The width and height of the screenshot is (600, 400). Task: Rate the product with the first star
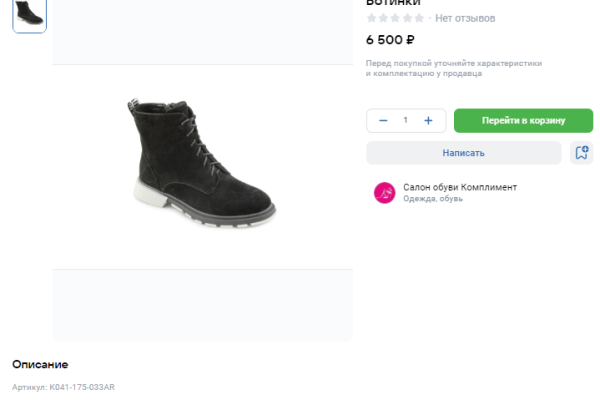372,18
